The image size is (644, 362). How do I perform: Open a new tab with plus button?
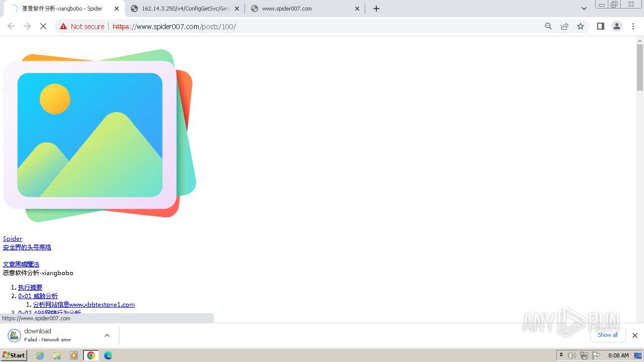(376, 9)
